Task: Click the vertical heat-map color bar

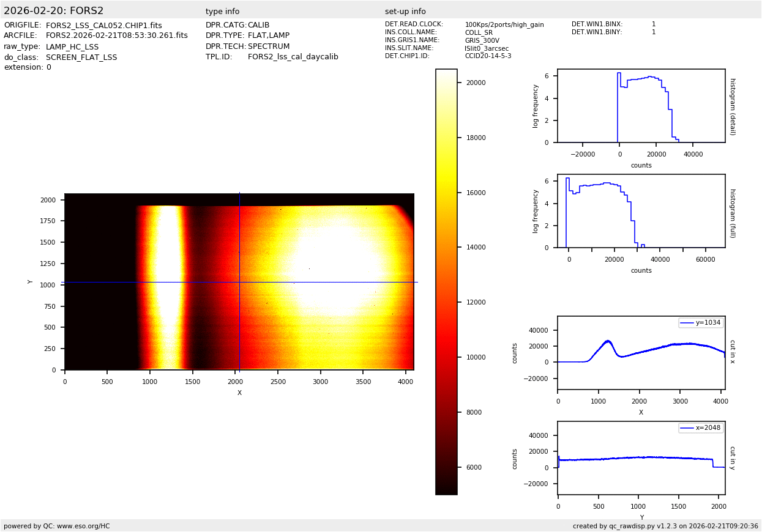Action: (x=446, y=281)
